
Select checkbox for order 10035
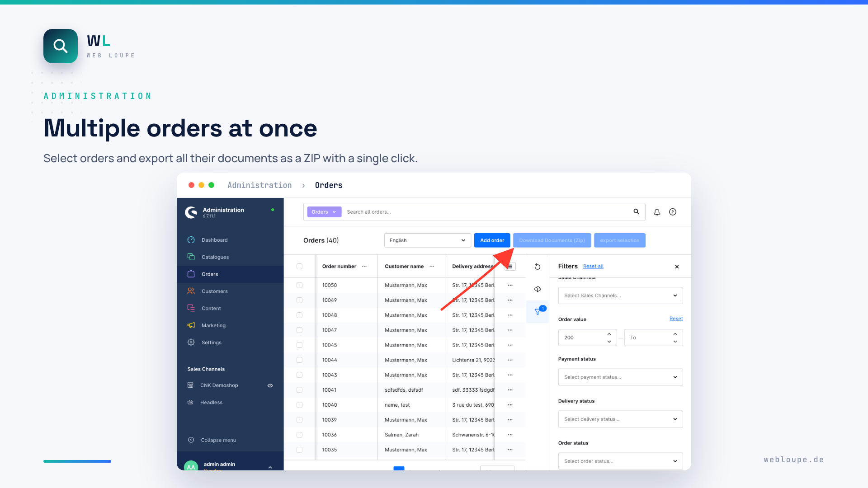[299, 450]
